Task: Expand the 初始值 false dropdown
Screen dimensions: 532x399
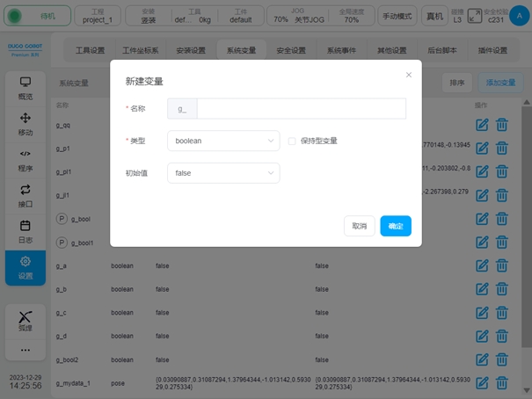Action: [x=223, y=173]
